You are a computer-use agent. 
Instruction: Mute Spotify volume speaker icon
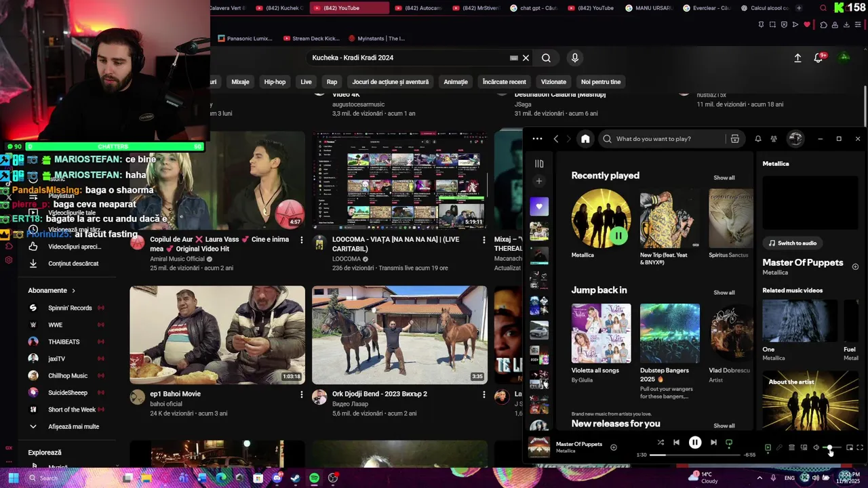coord(816,447)
